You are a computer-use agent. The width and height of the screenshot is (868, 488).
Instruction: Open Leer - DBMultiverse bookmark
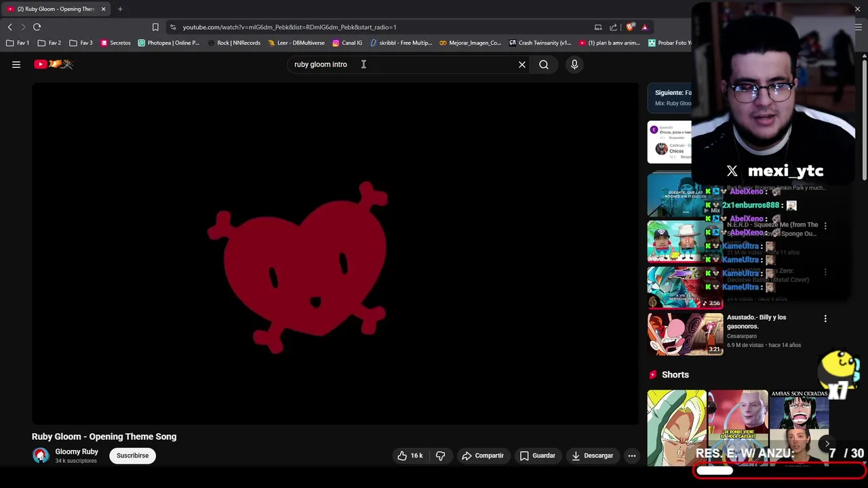click(x=296, y=43)
